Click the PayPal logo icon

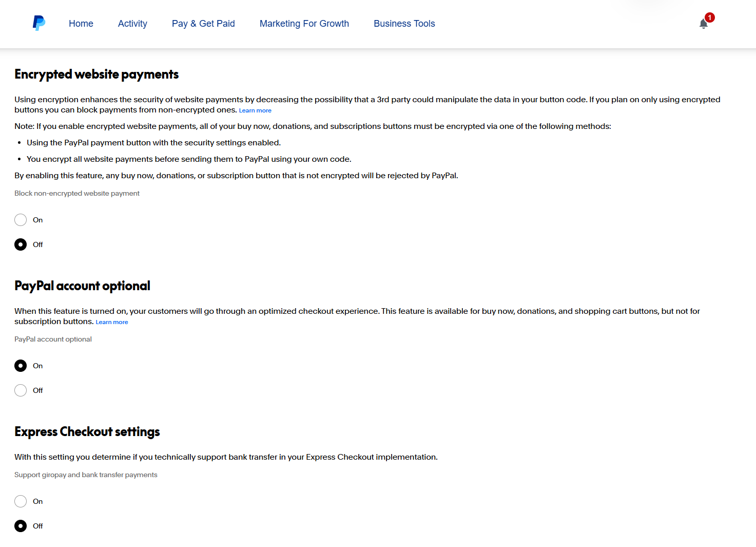pos(39,23)
